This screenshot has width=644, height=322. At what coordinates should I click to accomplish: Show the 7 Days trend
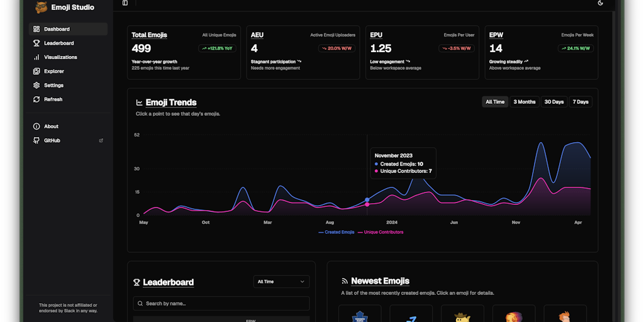(580, 102)
